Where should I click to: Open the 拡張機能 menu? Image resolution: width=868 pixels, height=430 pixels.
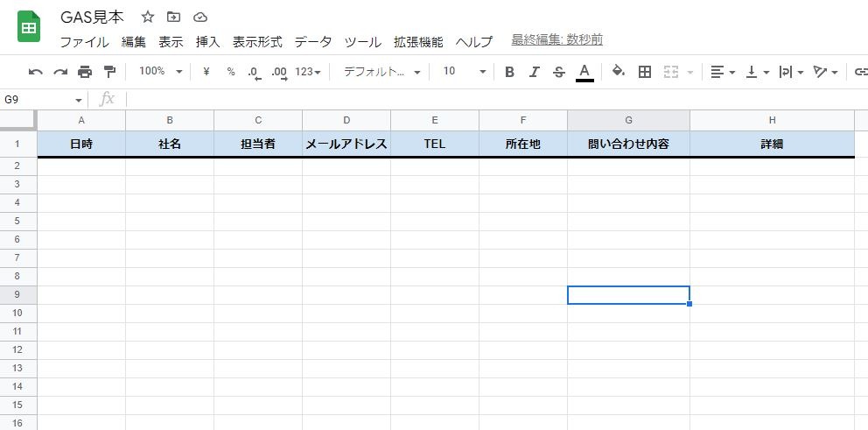pos(418,42)
